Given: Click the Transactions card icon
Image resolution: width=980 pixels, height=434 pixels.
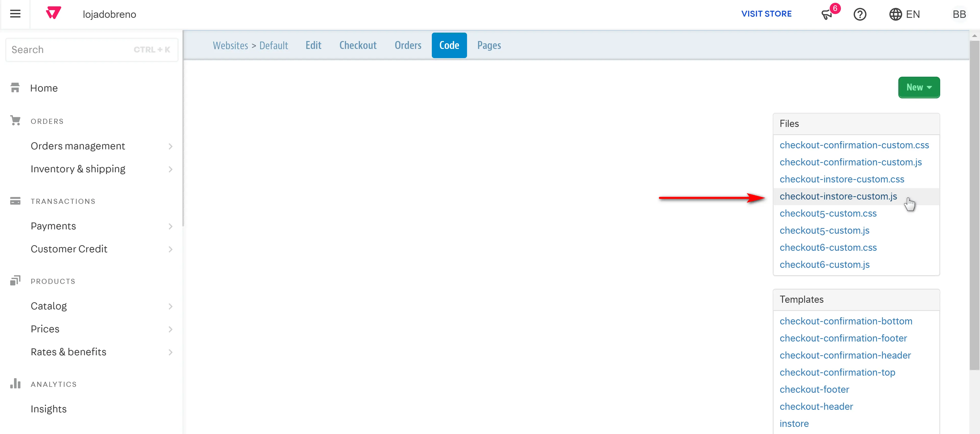Looking at the screenshot, I should [15, 201].
